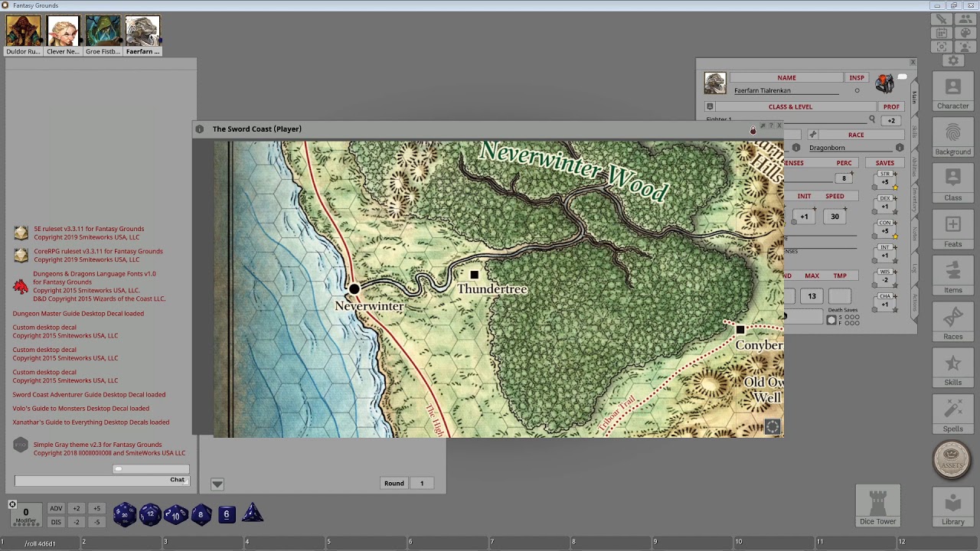Toggle the inspiration circle under INSP
The image size is (980, 551).
(x=857, y=90)
